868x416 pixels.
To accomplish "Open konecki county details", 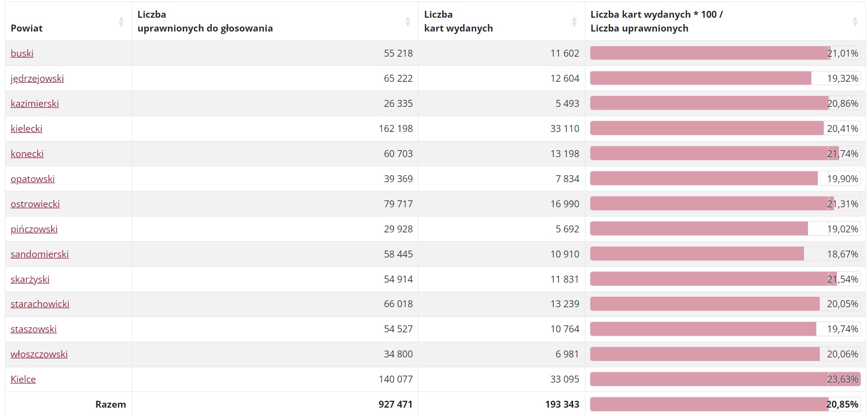I will coord(27,154).
